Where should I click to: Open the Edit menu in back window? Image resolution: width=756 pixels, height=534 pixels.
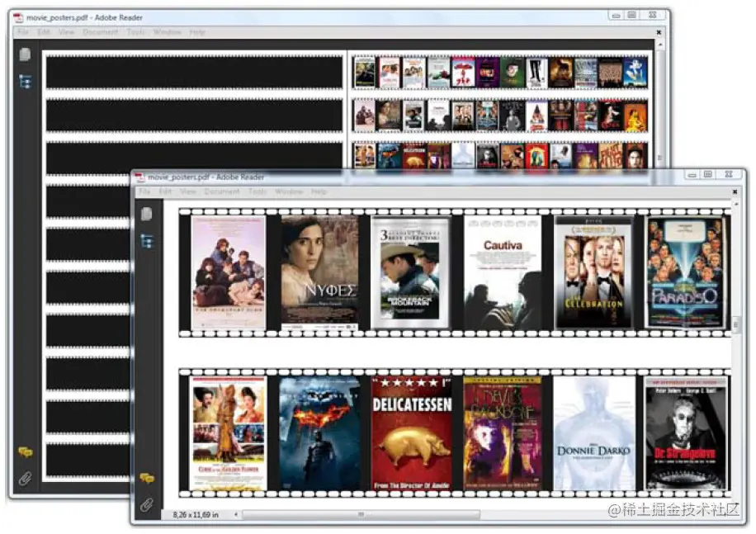[44, 32]
